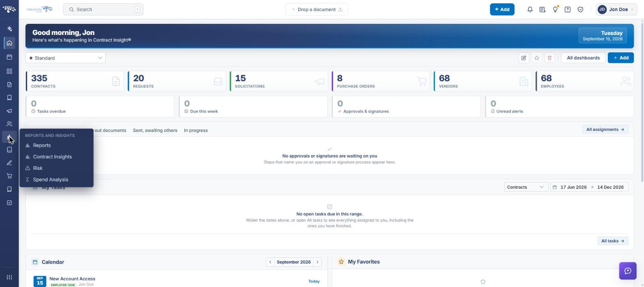The height and width of the screenshot is (287, 644).
Task: Click the help question mark icon
Action: tap(568, 9)
